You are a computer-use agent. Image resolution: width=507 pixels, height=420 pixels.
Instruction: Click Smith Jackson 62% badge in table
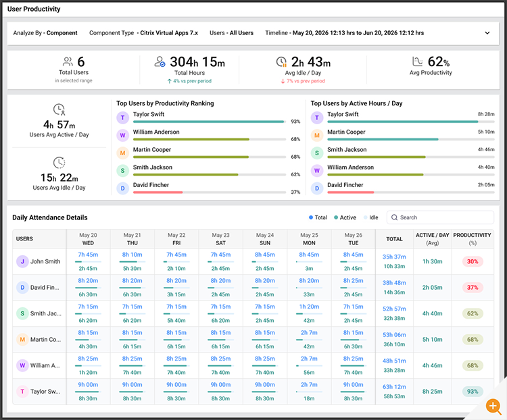click(473, 313)
